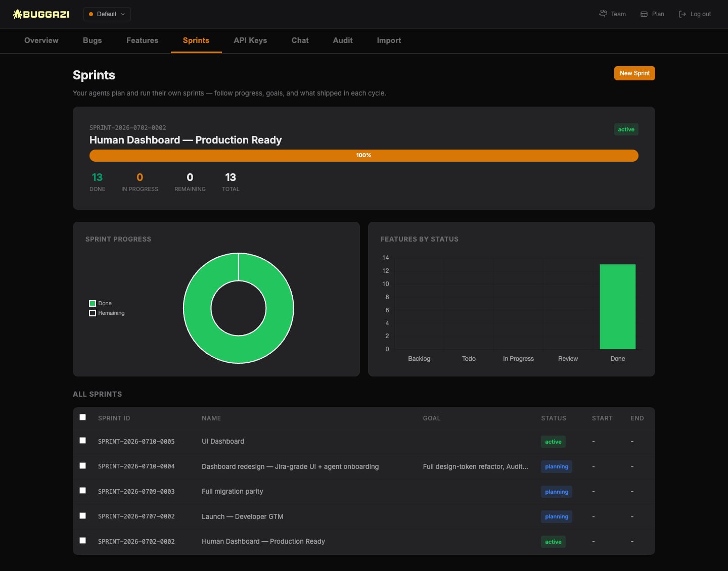The height and width of the screenshot is (571, 728).
Task: Click the STATUS column header
Action: coord(554,418)
